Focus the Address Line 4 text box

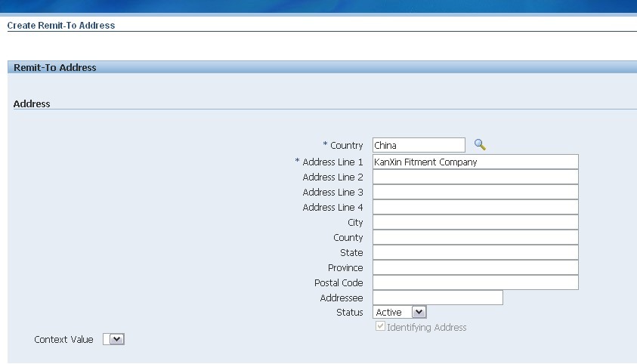pos(475,207)
